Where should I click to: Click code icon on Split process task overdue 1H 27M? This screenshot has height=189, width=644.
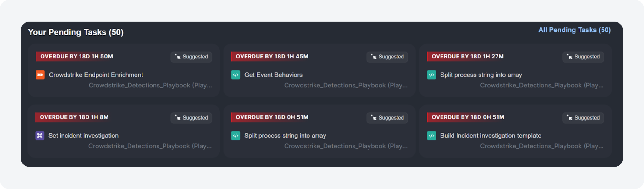(431, 75)
